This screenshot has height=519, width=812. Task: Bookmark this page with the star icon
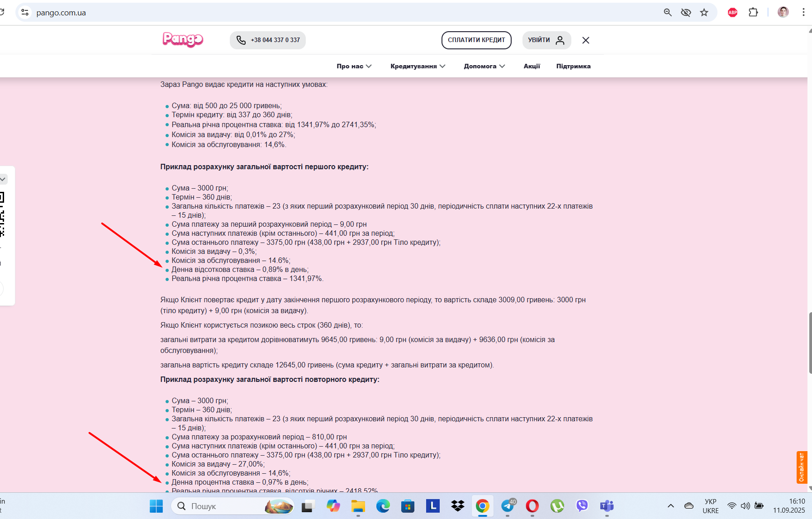point(704,13)
